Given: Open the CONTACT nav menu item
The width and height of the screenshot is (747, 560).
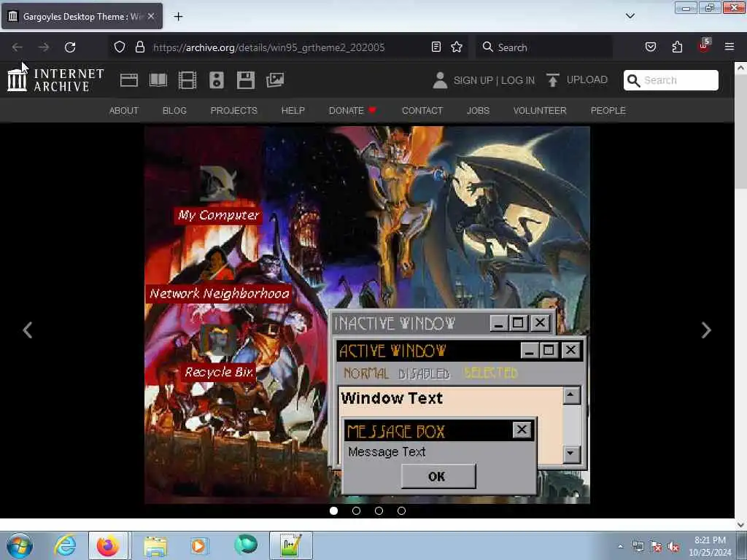Looking at the screenshot, I should coord(422,111).
